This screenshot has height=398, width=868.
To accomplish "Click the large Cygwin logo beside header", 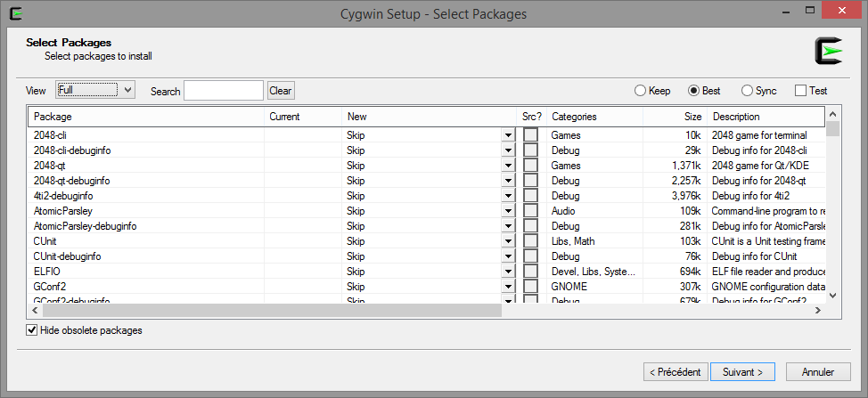I will [828, 52].
